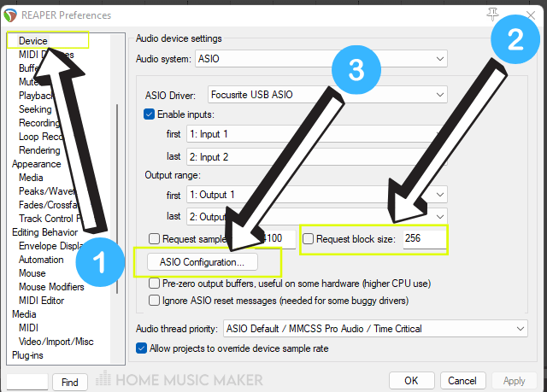Open the Automation preferences page
The width and height of the screenshot is (547, 392).
click(x=41, y=260)
